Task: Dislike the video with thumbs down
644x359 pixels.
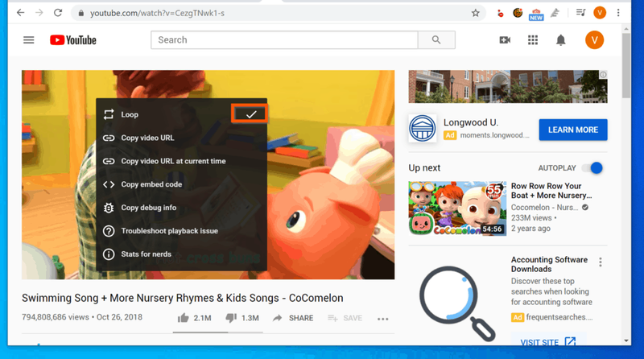Action: [231, 317]
